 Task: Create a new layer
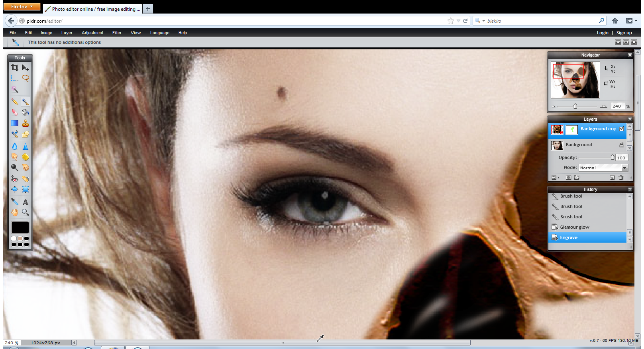pos(612,178)
